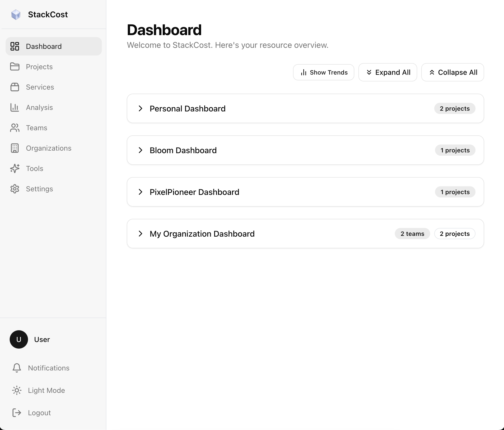The height and width of the screenshot is (430, 504).
Task: Click the Services box icon
Action: pyautogui.click(x=15, y=87)
